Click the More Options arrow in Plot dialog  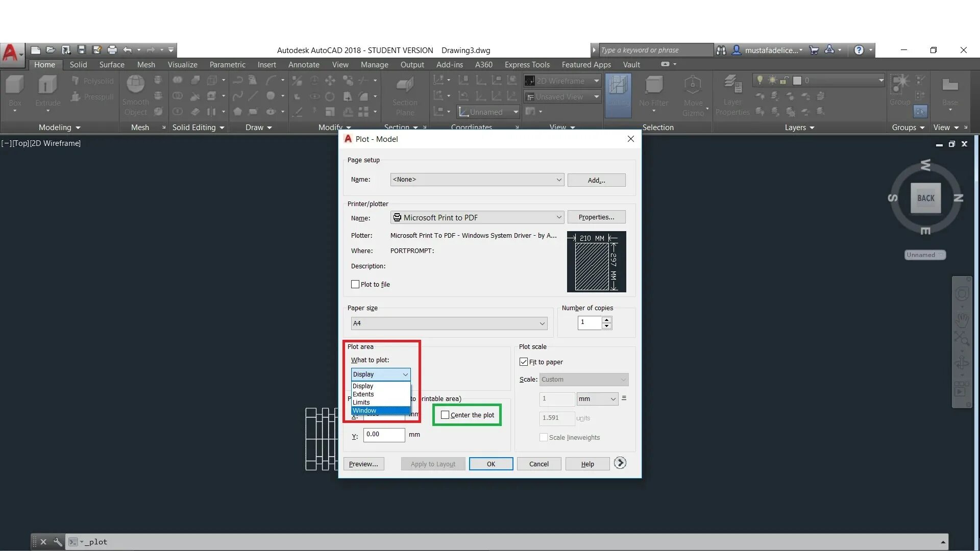coord(620,463)
